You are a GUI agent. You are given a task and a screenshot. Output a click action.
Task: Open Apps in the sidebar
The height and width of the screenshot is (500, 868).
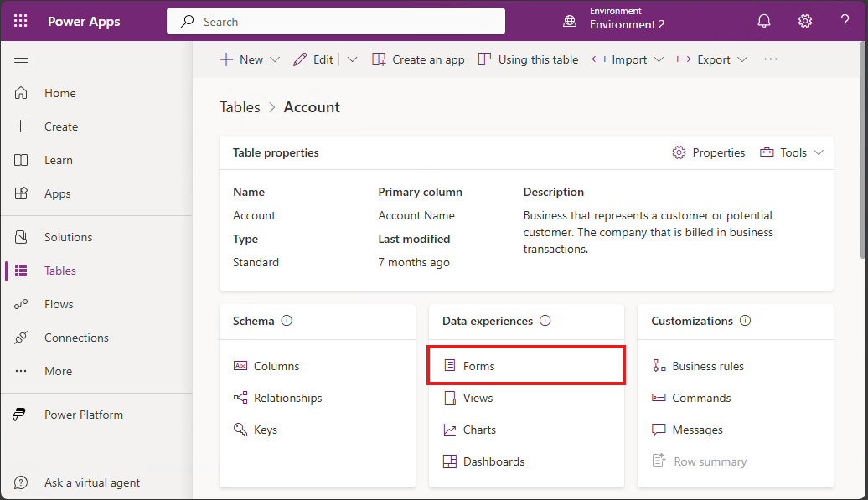[x=58, y=194]
